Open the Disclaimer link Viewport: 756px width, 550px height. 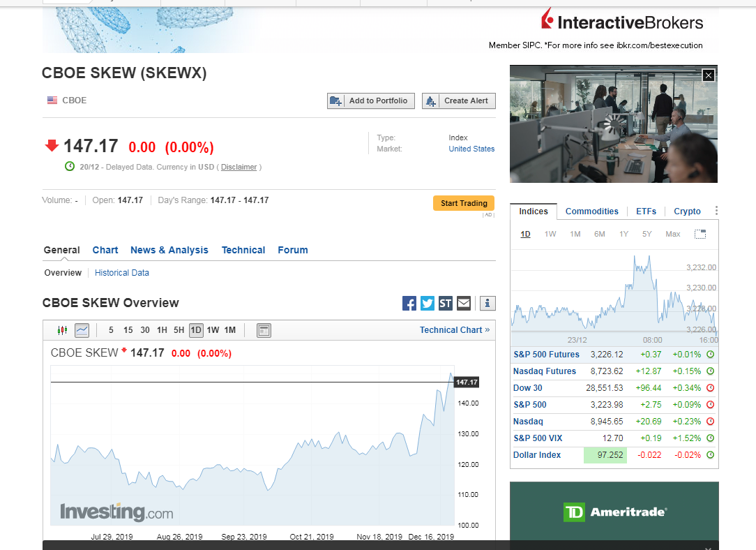point(239,167)
